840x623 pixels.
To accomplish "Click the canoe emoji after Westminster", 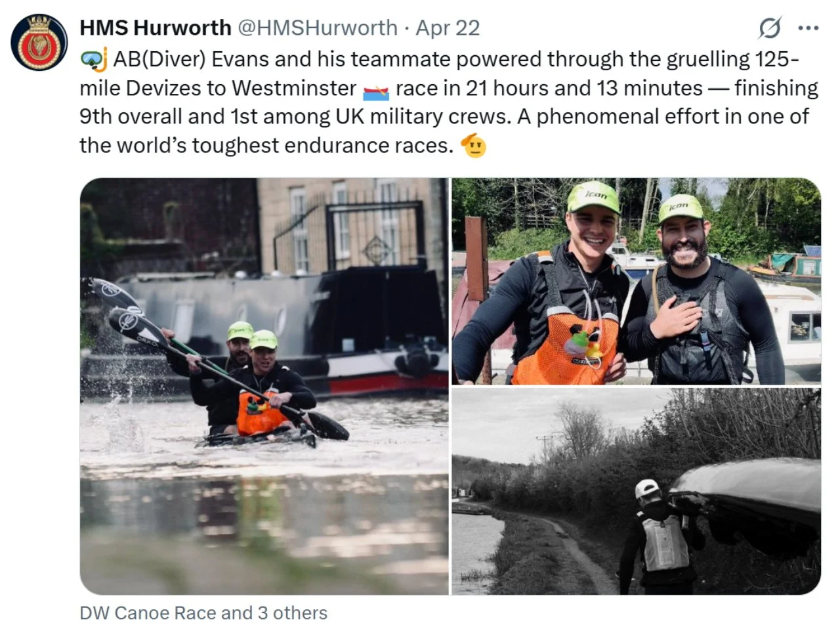I will tap(376, 89).
